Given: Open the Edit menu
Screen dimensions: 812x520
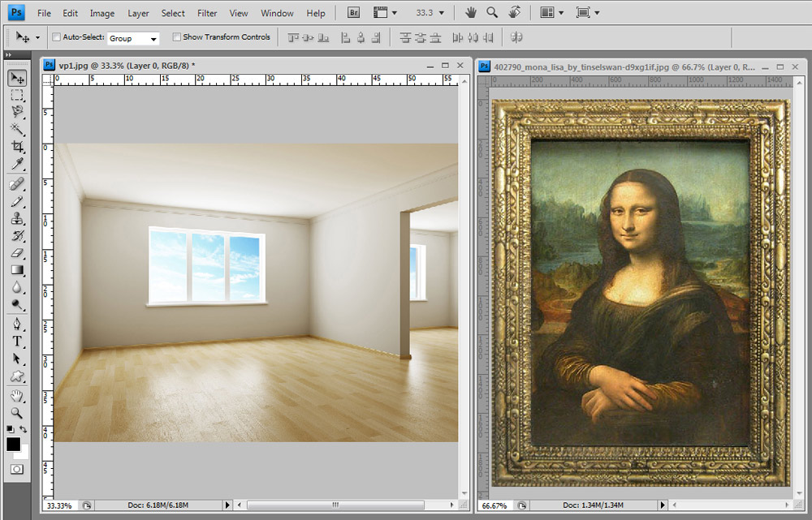Looking at the screenshot, I should tap(70, 13).
